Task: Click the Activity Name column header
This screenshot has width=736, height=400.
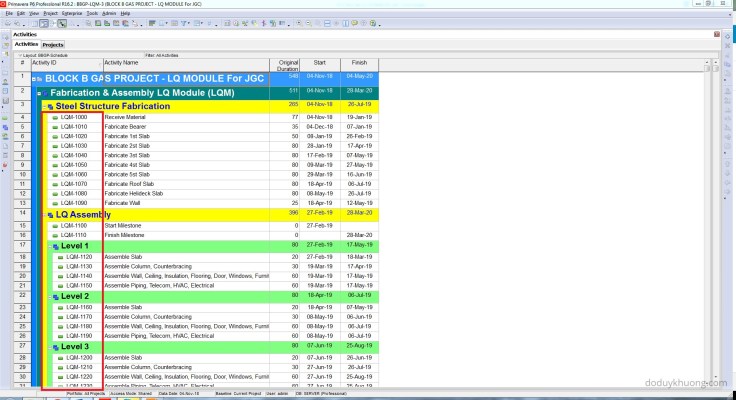Action: (x=186, y=65)
